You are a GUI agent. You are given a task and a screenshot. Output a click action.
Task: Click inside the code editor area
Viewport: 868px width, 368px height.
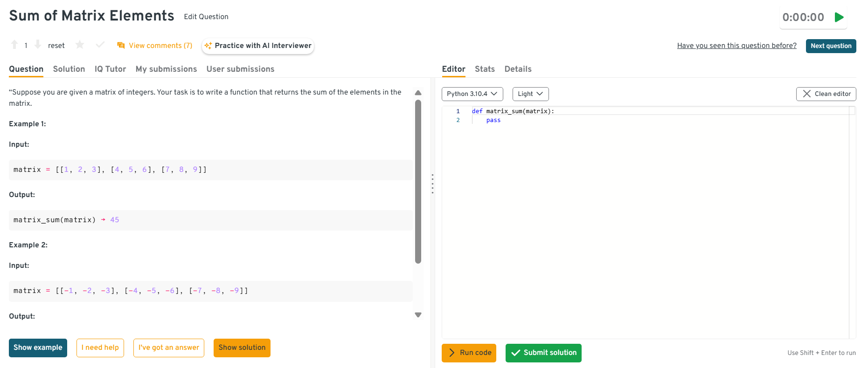pyautogui.click(x=644, y=224)
